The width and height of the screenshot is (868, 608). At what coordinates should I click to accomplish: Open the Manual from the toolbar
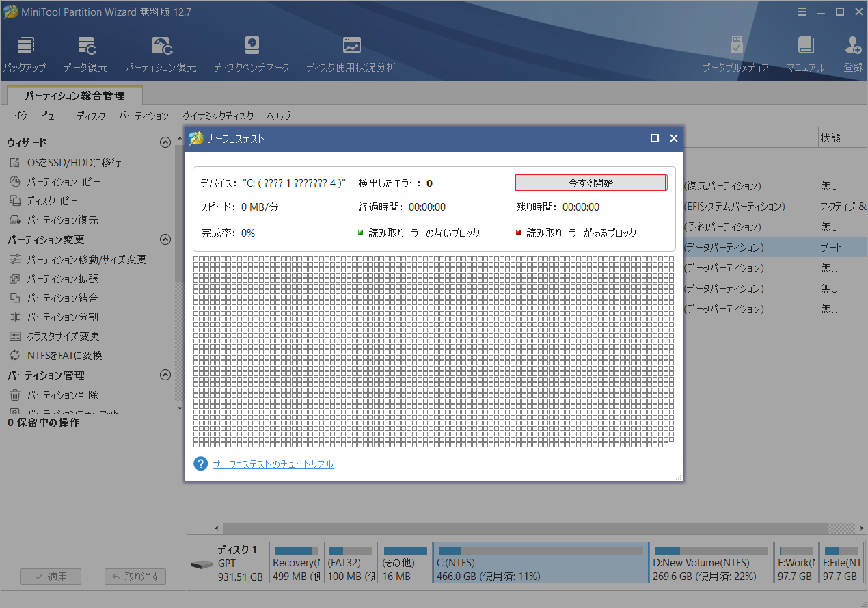click(805, 55)
